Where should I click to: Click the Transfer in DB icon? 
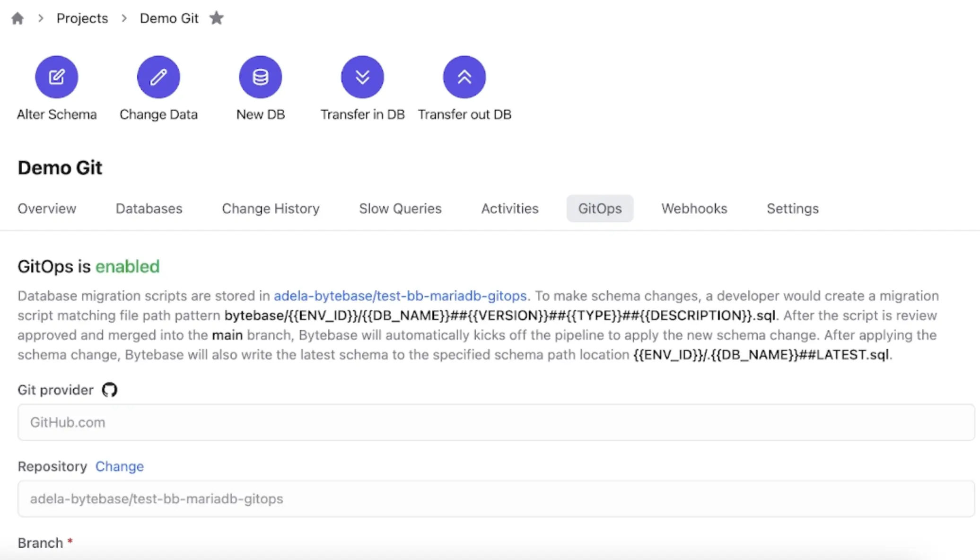pos(362,77)
